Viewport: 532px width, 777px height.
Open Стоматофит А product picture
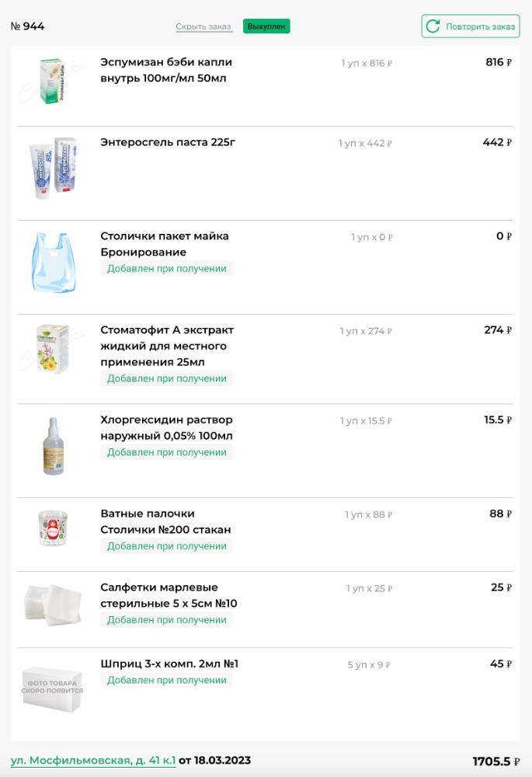(x=53, y=349)
